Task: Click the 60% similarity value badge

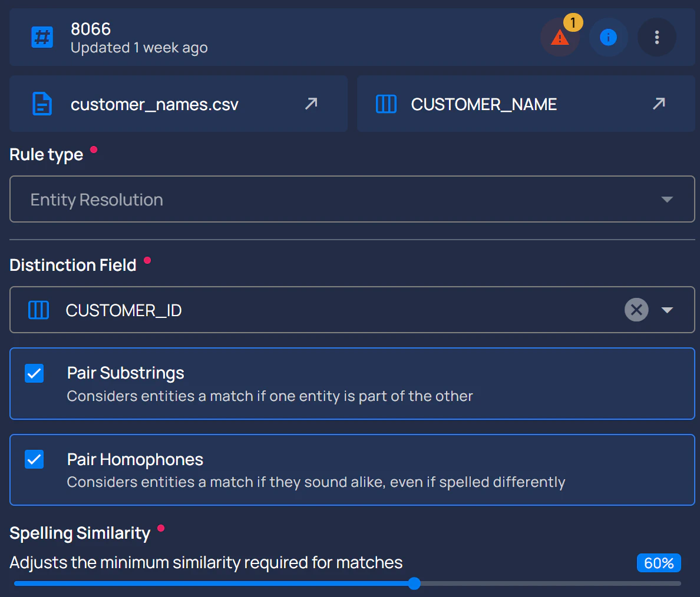Action: pyautogui.click(x=659, y=563)
